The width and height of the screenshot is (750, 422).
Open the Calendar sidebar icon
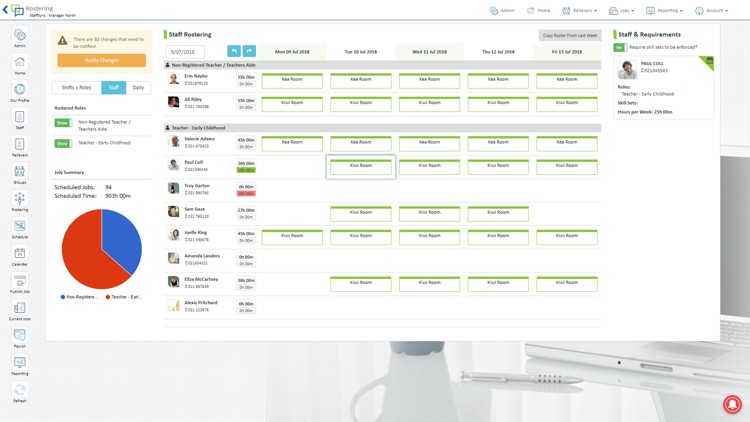(x=20, y=253)
